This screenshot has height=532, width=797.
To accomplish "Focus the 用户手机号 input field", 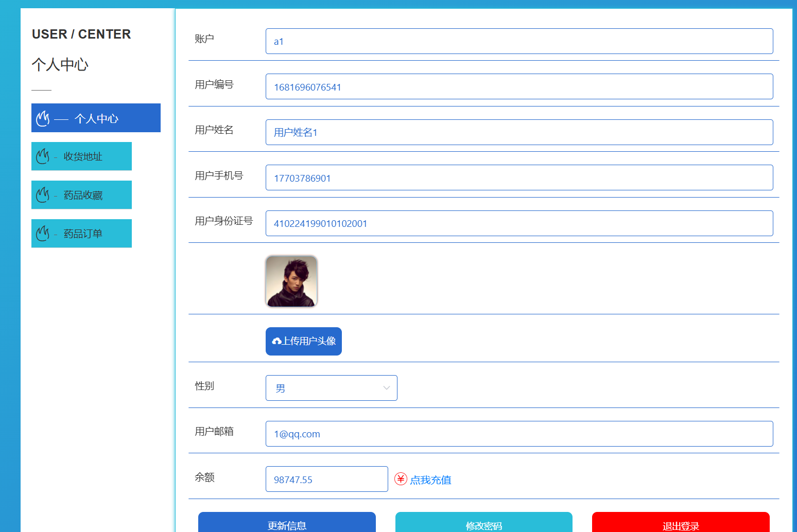I will (x=519, y=178).
